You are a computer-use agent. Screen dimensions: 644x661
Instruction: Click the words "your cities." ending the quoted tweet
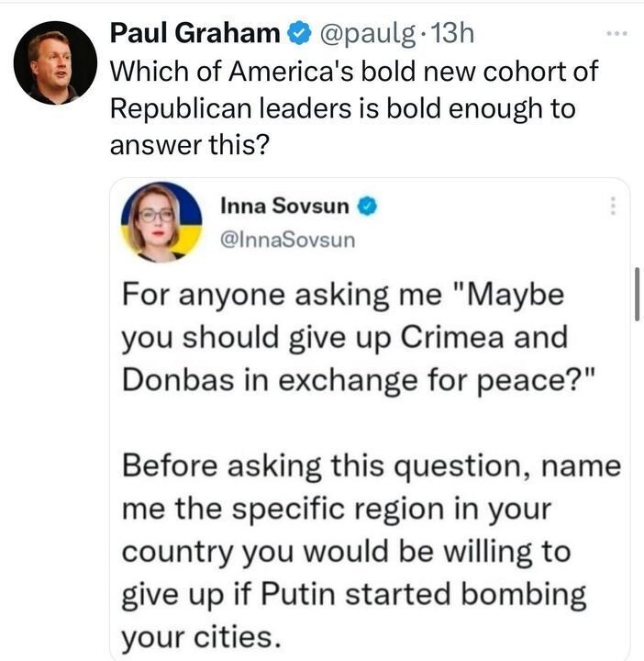(x=197, y=634)
